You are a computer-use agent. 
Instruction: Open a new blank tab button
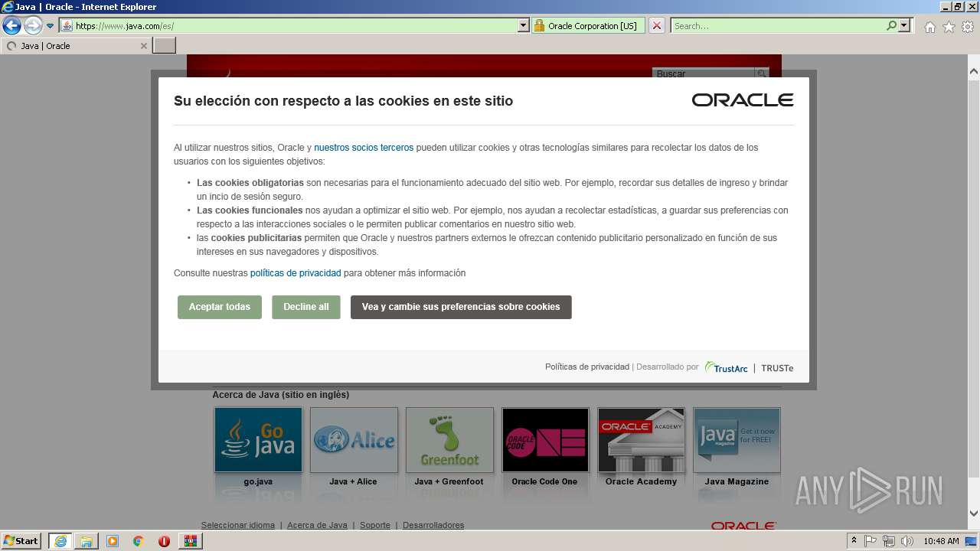(x=165, y=46)
